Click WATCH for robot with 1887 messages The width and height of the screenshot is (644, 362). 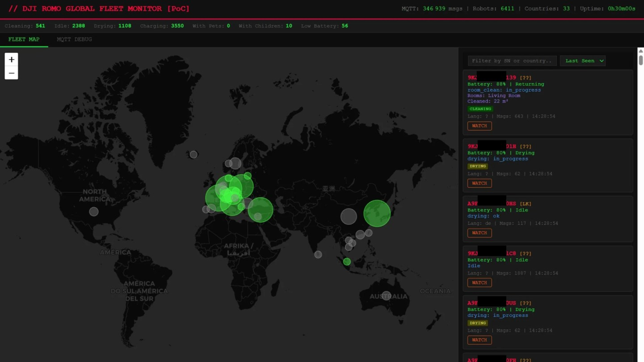click(x=479, y=283)
